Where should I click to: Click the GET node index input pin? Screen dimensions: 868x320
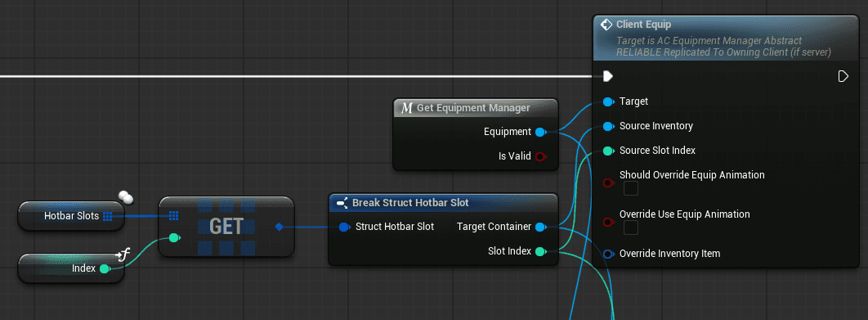pos(174,238)
